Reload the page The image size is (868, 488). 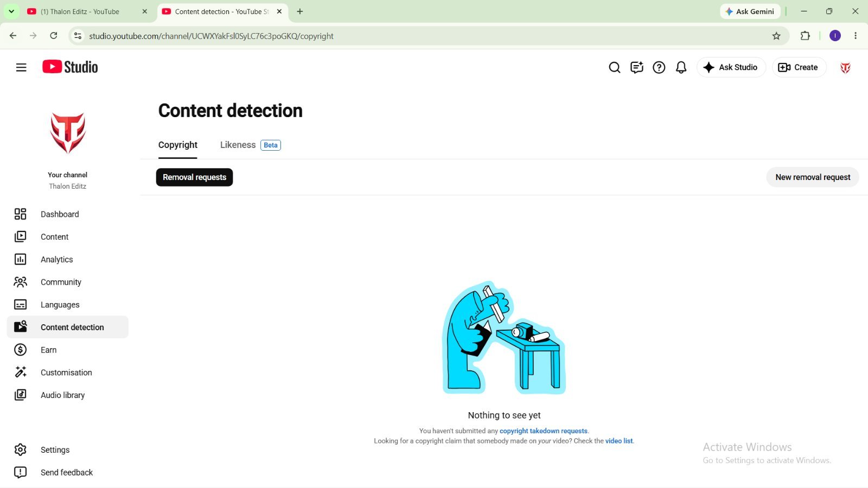tap(54, 36)
